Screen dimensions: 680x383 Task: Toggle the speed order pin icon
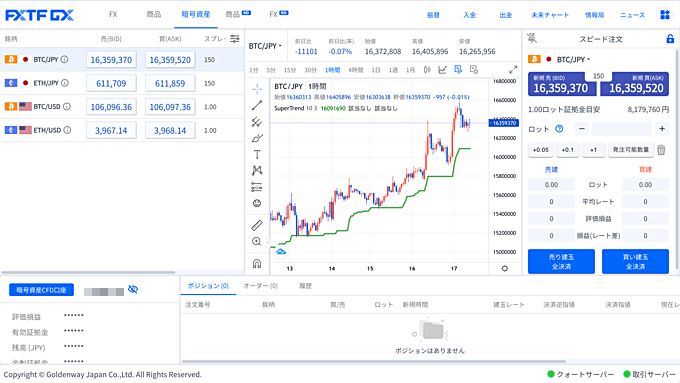[x=532, y=38]
